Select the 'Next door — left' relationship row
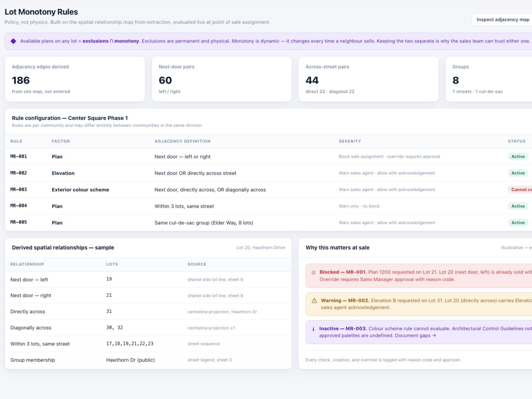This screenshot has width=532, height=399. click(x=148, y=280)
